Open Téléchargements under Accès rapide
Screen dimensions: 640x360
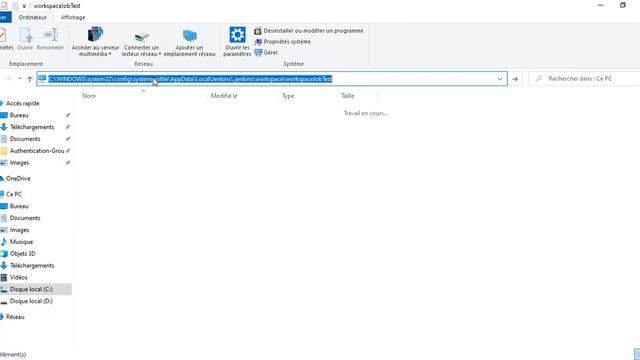32,127
